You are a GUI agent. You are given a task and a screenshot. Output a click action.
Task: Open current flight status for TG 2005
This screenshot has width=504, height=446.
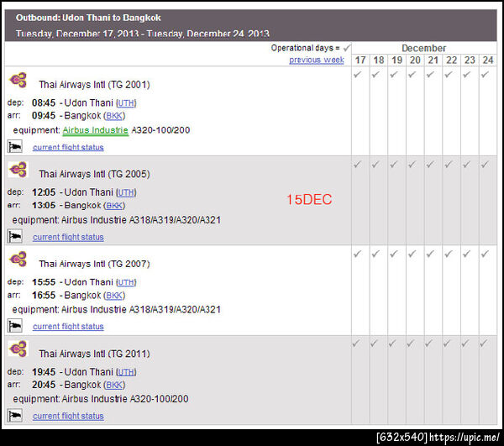coord(68,237)
